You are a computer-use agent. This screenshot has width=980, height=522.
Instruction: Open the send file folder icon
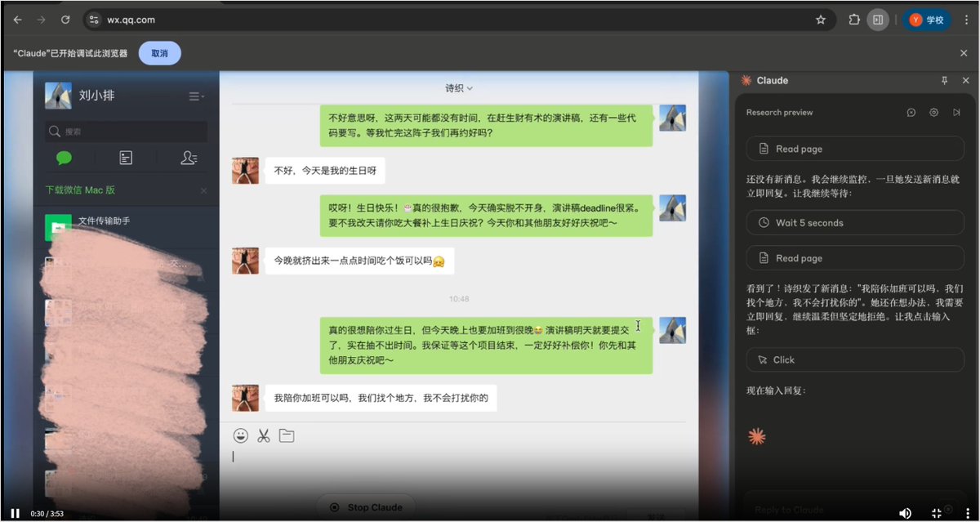point(287,435)
